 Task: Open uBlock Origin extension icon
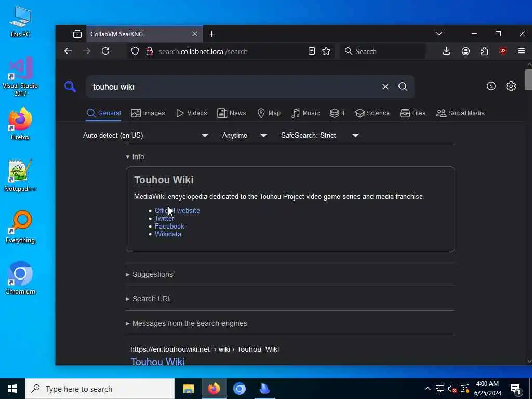tap(503, 51)
